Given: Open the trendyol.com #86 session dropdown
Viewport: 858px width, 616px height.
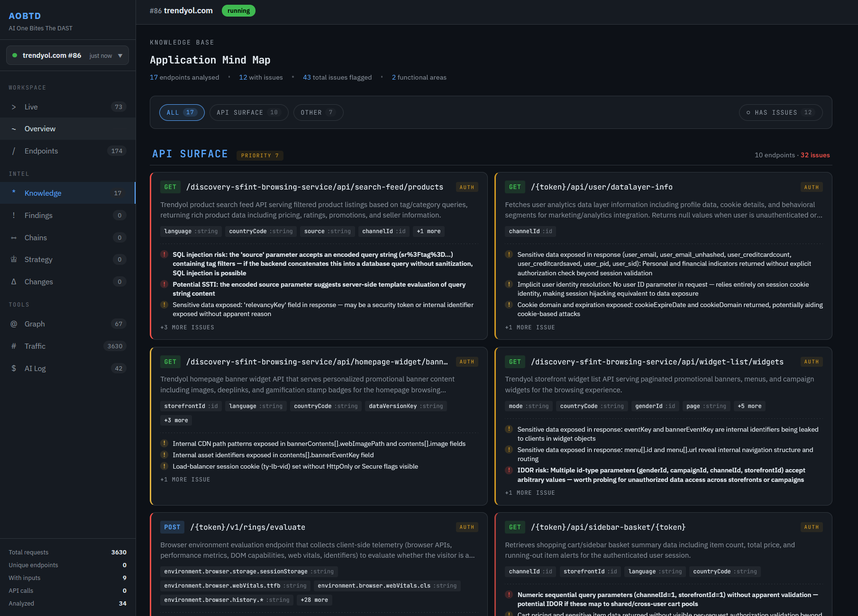Looking at the screenshot, I should pyautogui.click(x=67, y=55).
